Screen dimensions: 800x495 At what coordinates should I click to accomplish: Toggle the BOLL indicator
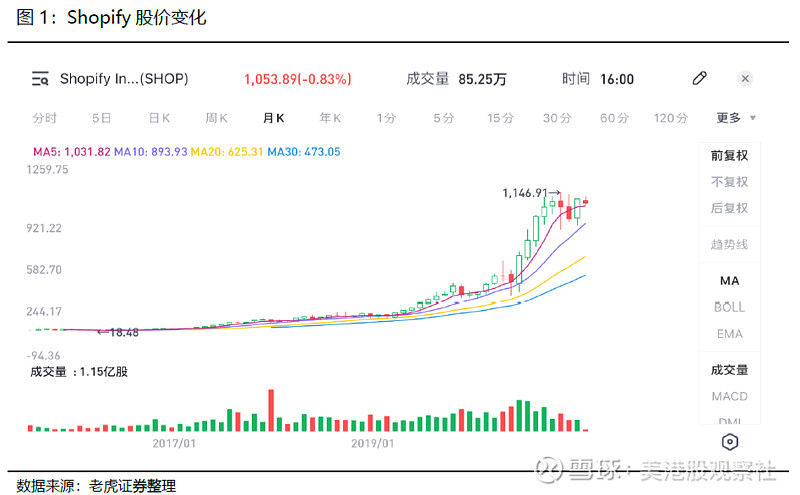coord(730,307)
